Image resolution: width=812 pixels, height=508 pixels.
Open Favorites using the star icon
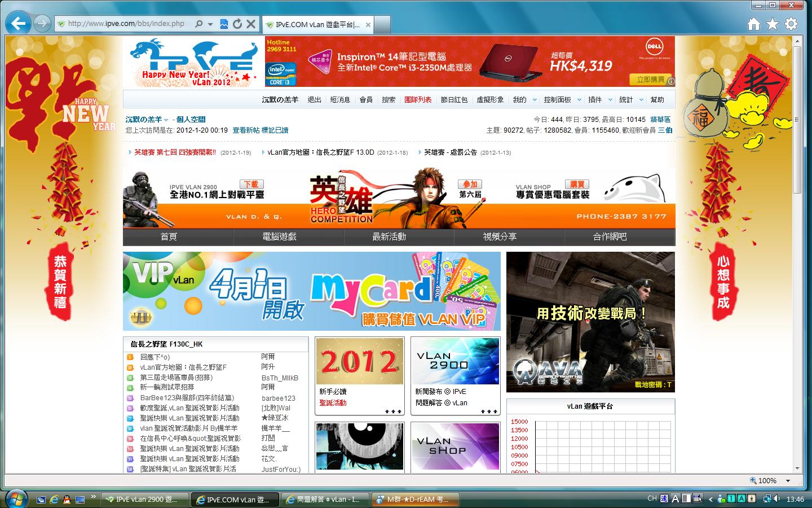tap(773, 24)
